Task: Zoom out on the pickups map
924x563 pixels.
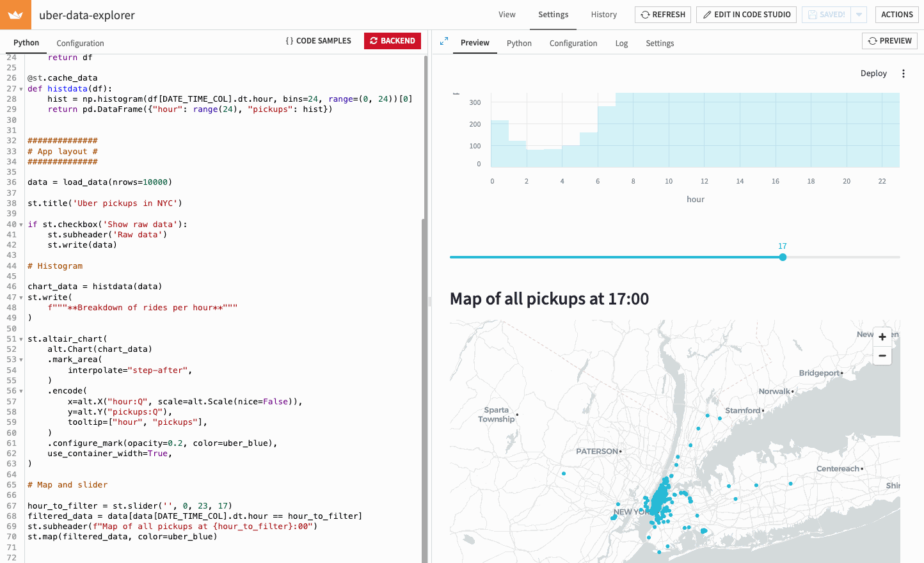Action: pyautogui.click(x=882, y=356)
